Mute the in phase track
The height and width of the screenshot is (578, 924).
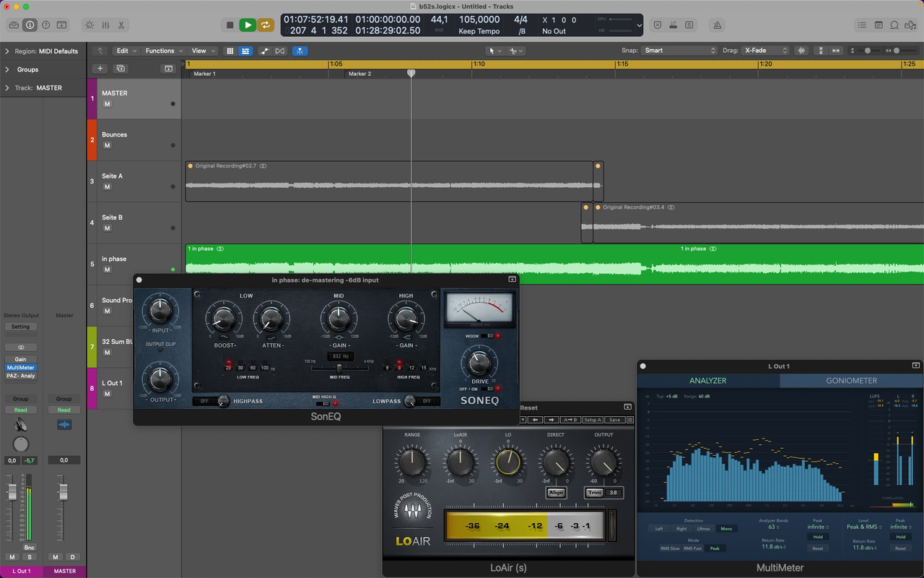click(107, 269)
